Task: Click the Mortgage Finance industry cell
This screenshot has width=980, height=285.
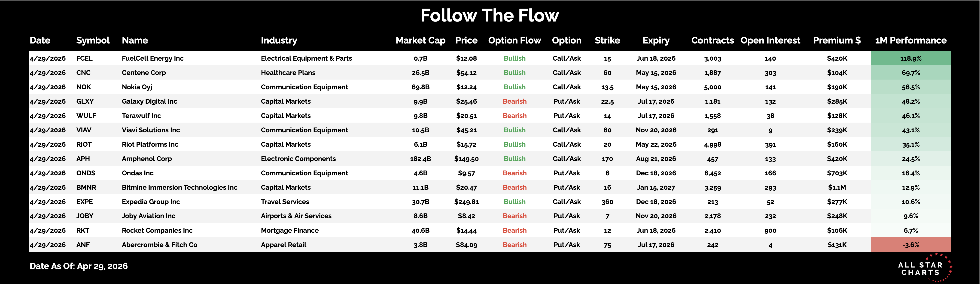Action: (x=289, y=230)
